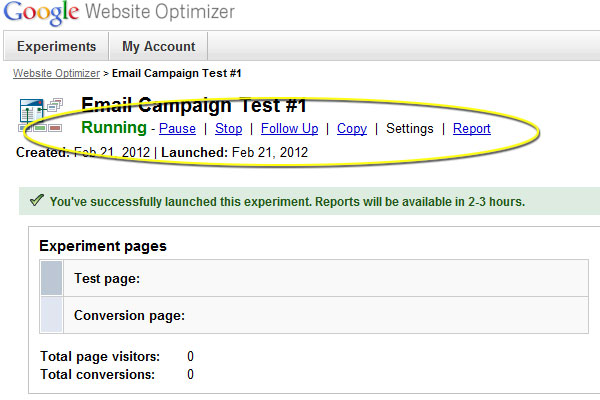Click the Total page visitors value

tap(190, 356)
